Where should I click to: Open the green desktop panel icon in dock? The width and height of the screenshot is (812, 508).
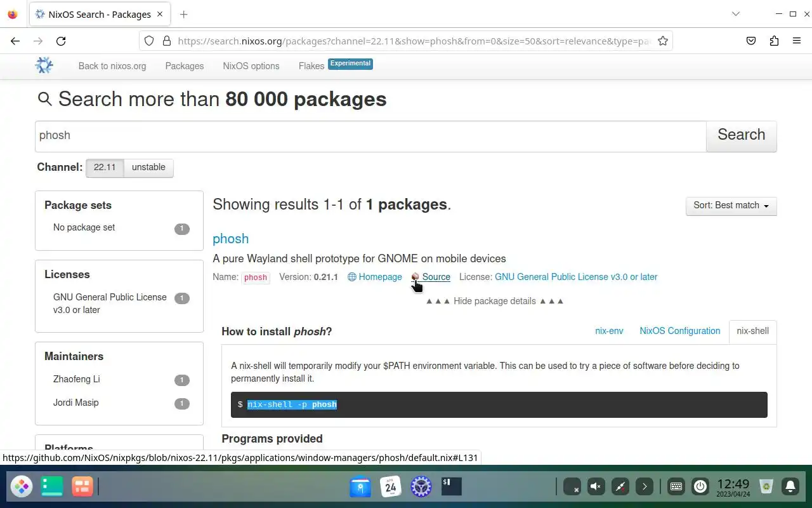point(52,487)
